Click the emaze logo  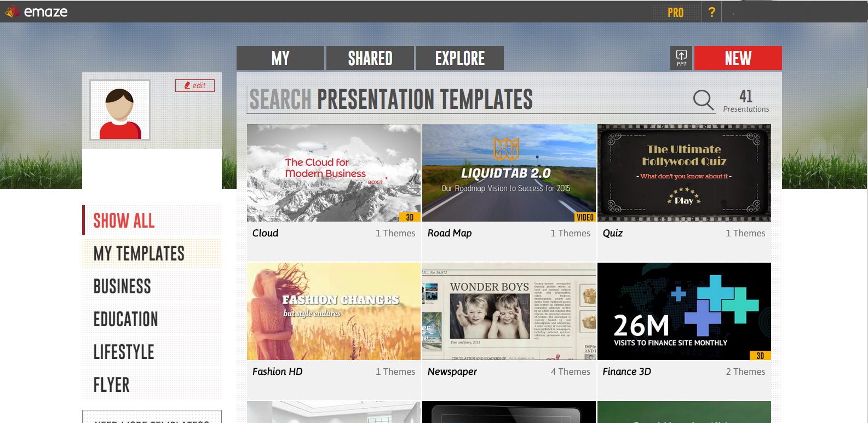(x=36, y=11)
